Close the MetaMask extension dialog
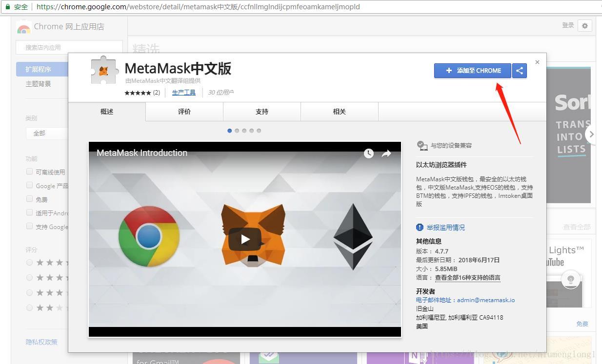Image resolution: width=602 pixels, height=364 pixels. 537,62
